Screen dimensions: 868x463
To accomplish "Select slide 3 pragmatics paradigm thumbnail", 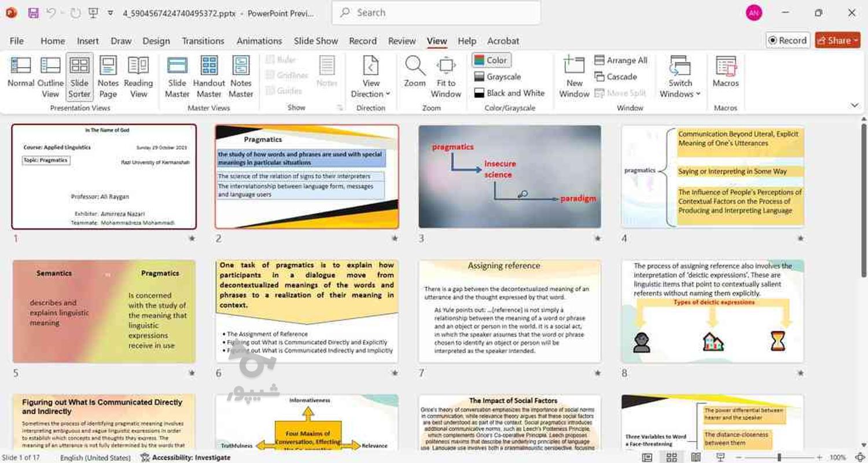I will [x=510, y=177].
